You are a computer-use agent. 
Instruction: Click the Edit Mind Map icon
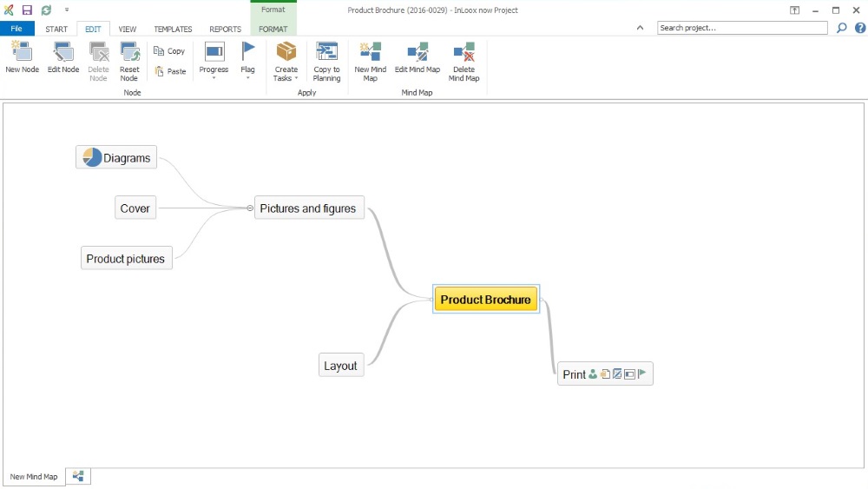tap(418, 52)
